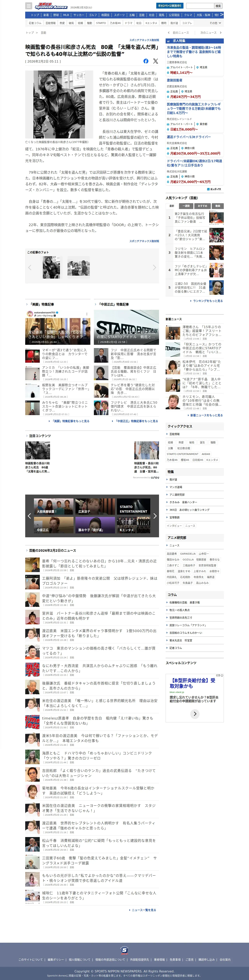Click トップ in the breadcrumb
The width and height of the screenshot is (249, 980).
click(x=30, y=33)
